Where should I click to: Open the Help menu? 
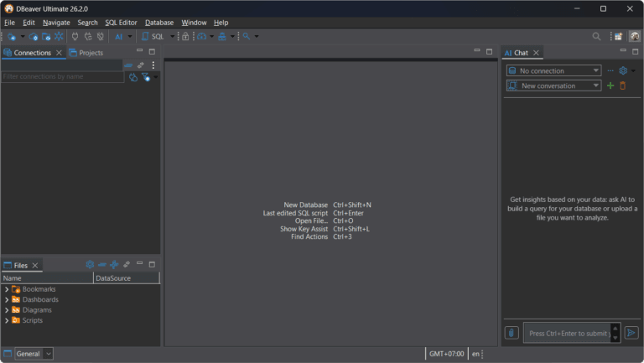221,23
